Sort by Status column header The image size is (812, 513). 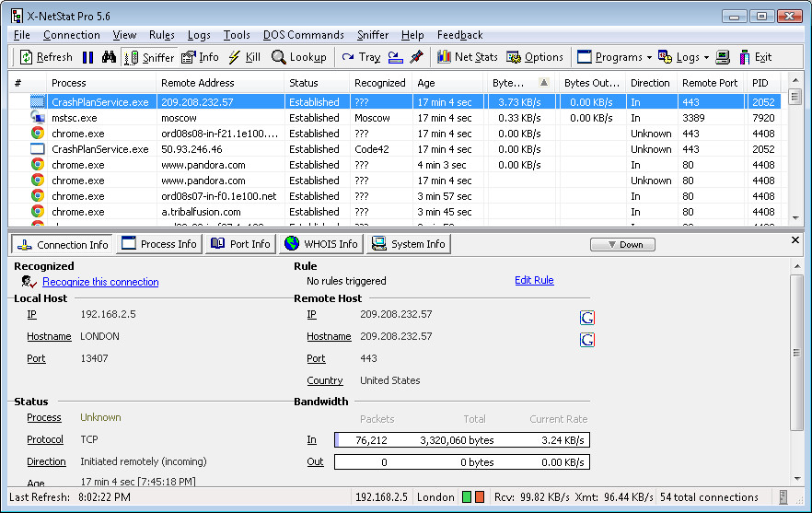click(x=317, y=83)
